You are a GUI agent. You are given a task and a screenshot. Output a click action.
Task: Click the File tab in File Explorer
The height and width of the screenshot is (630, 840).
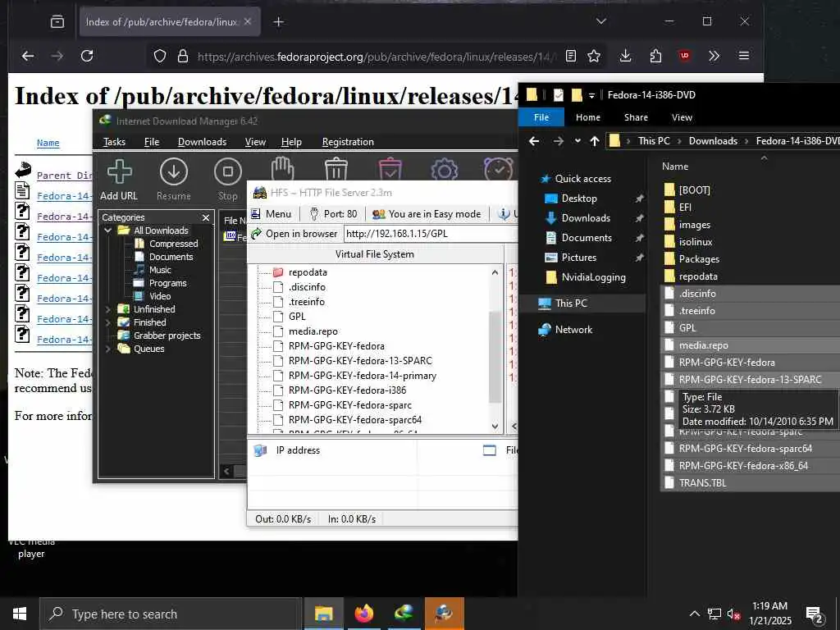coord(541,117)
